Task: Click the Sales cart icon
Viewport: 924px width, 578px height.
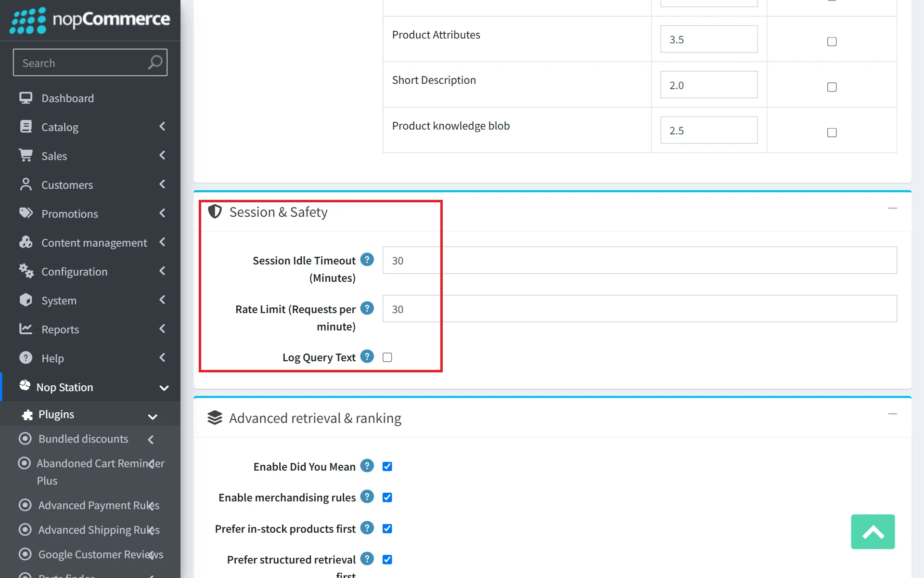Action: pos(26,156)
